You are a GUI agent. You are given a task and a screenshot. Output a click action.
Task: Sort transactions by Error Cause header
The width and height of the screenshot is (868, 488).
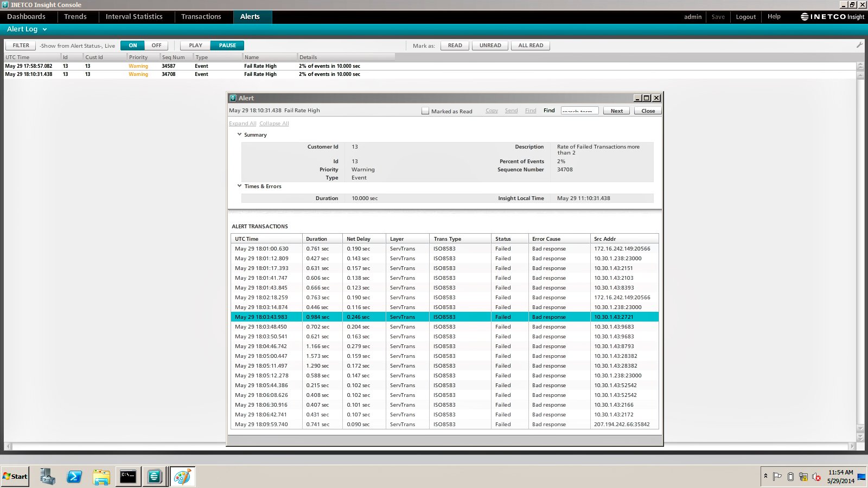click(x=559, y=239)
